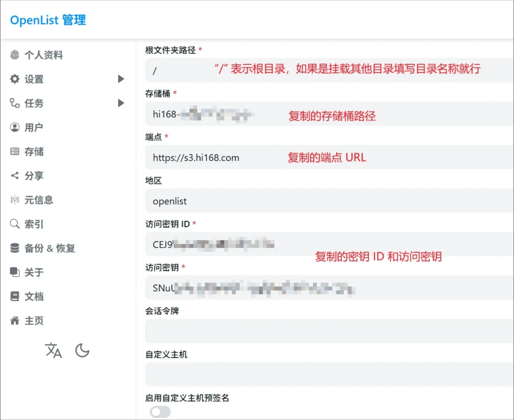This screenshot has height=420, width=514.
Task: Expand the 任务 submenu arrow
Action: (121, 103)
